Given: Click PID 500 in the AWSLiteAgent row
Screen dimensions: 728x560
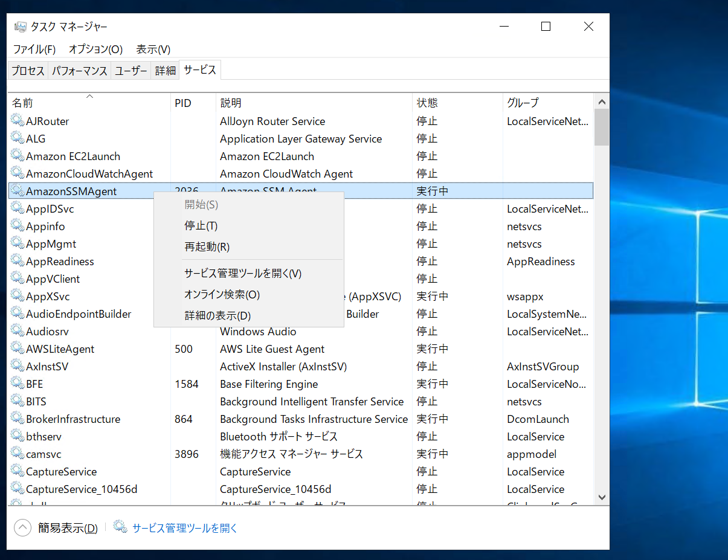Looking at the screenshot, I should click(184, 349).
